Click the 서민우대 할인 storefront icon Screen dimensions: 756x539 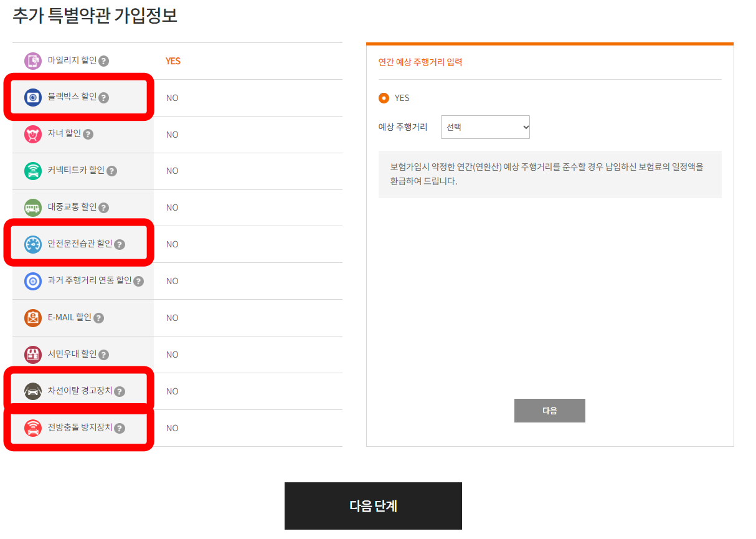(x=34, y=354)
